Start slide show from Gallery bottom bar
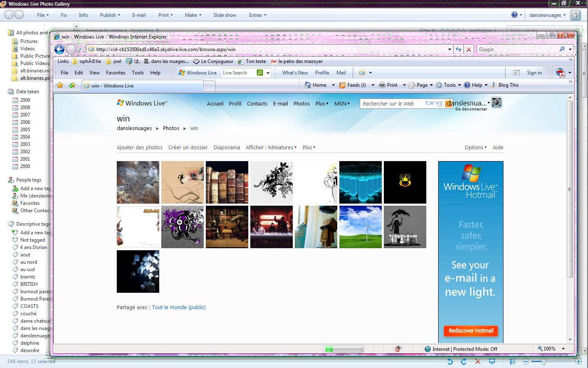The height and width of the screenshot is (368, 588). click(492, 361)
